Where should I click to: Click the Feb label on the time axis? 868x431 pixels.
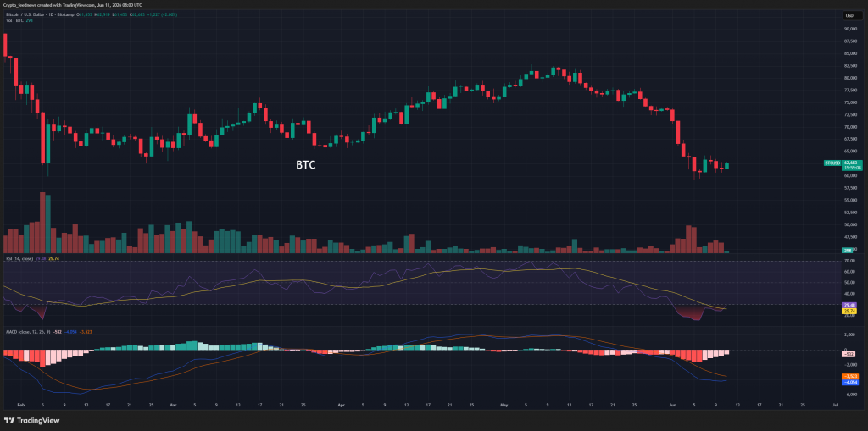tap(20, 405)
